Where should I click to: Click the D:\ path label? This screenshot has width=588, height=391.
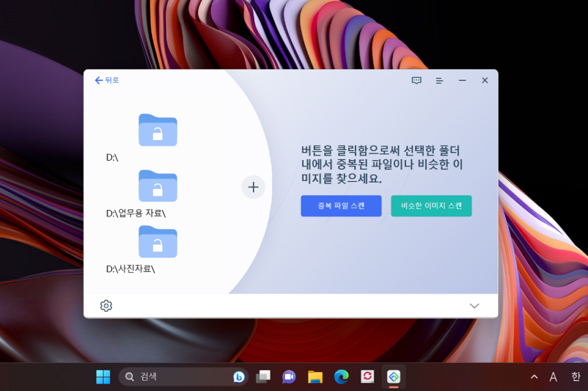(112, 158)
